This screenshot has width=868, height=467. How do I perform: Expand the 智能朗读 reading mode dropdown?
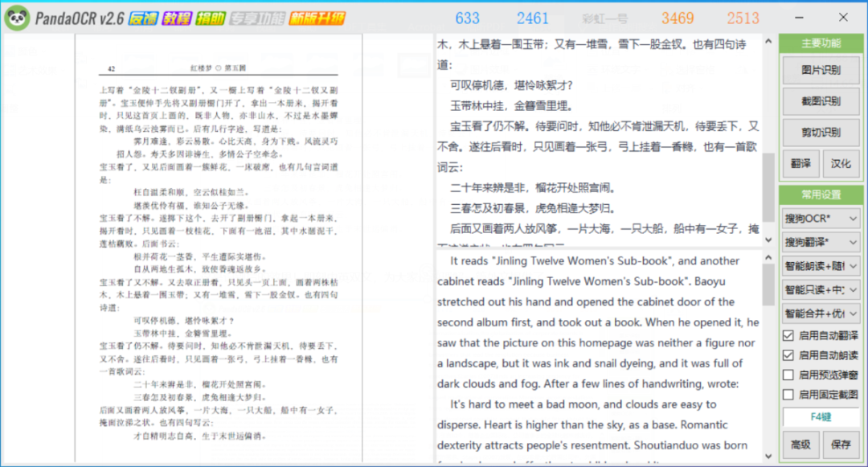tap(821, 266)
